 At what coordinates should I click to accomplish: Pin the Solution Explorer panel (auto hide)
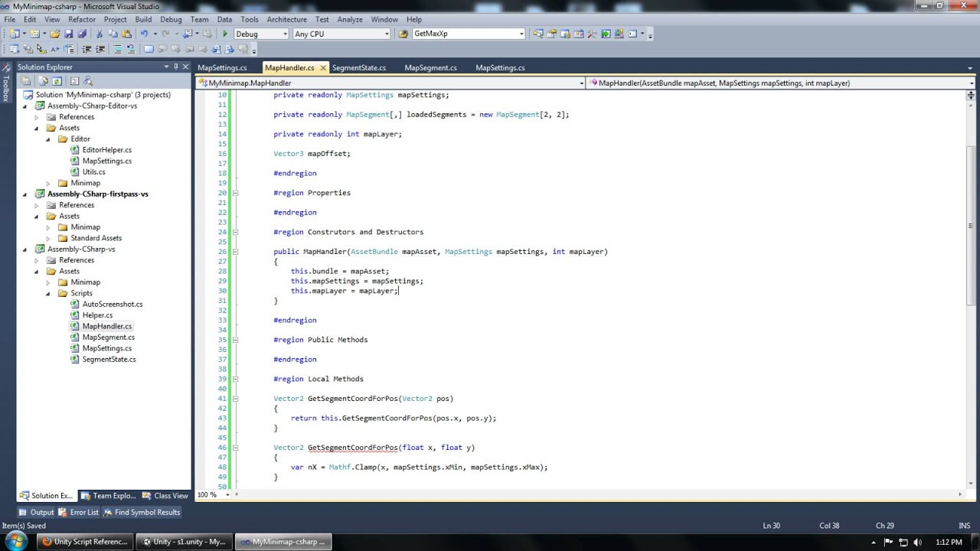(175, 67)
